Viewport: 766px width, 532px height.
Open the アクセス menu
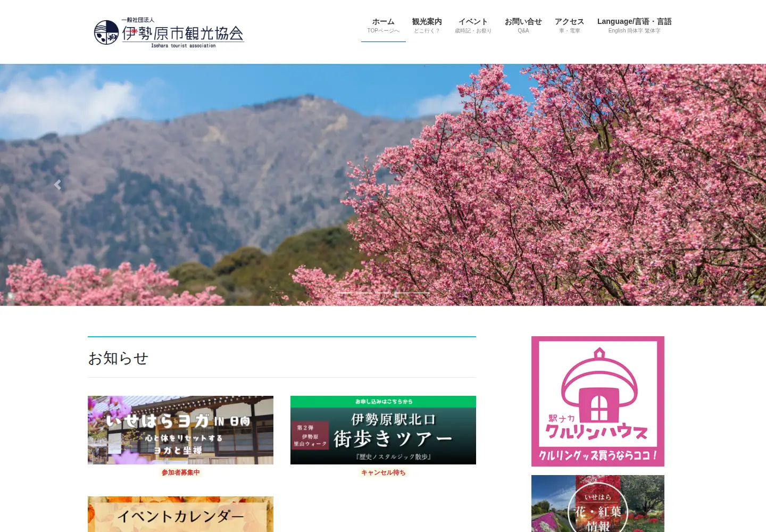(569, 26)
